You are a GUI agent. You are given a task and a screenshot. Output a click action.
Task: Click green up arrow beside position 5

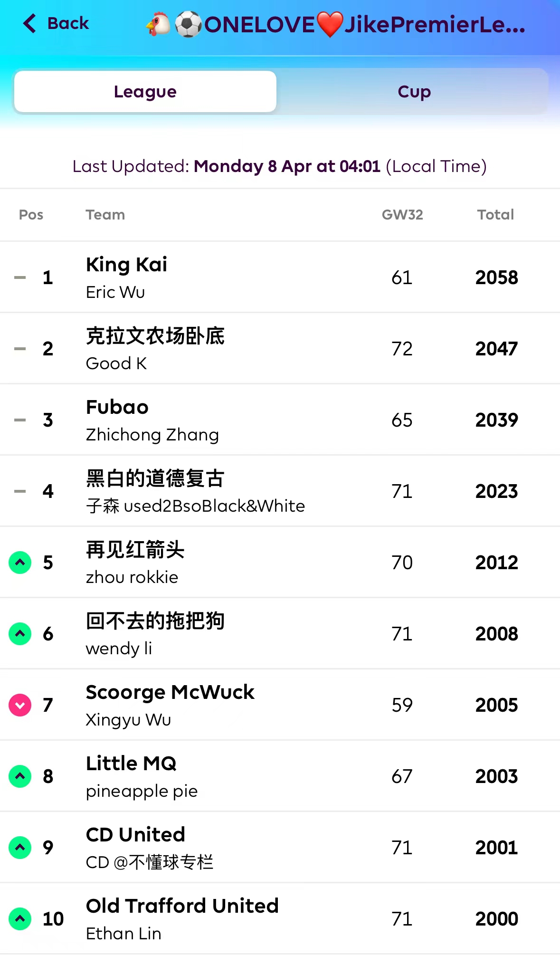click(x=20, y=563)
